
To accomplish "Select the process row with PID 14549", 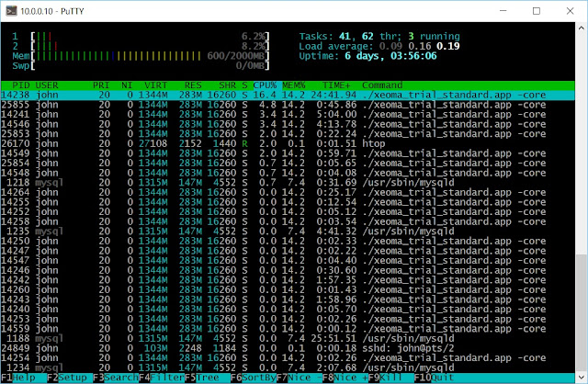I will click(288, 153).
